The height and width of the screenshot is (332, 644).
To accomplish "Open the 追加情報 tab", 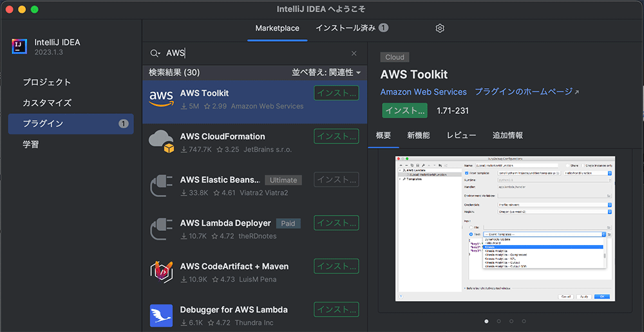I will click(x=507, y=135).
